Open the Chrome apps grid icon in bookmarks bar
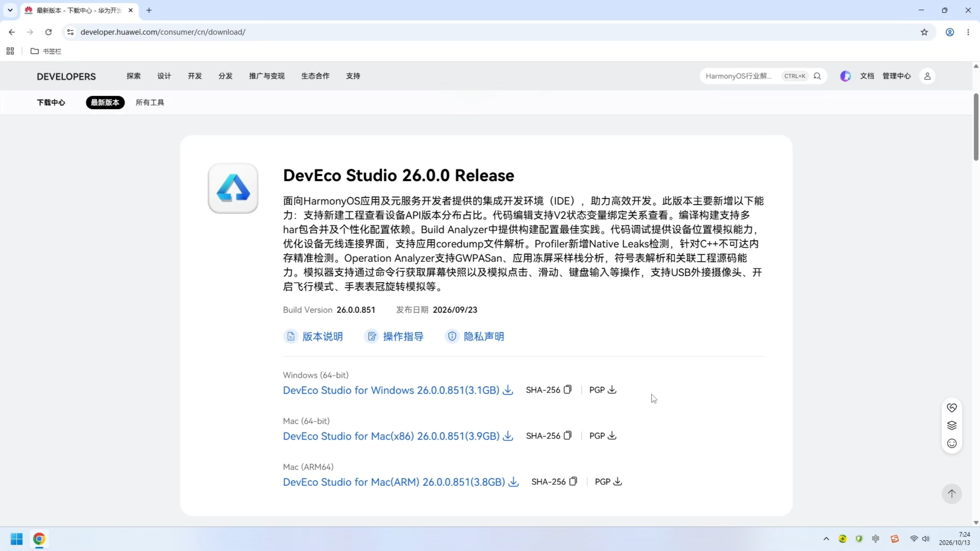The height and width of the screenshot is (551, 980). (10, 51)
